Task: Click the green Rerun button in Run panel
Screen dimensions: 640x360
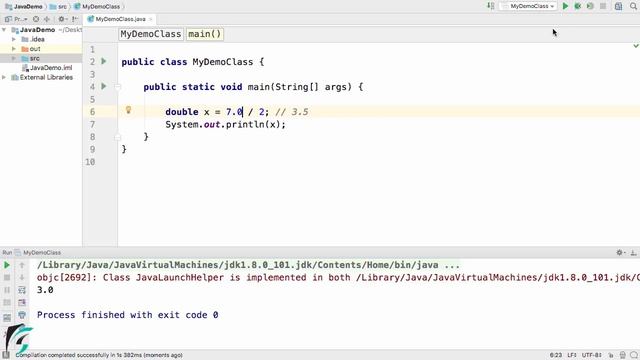Action: [x=7, y=265]
